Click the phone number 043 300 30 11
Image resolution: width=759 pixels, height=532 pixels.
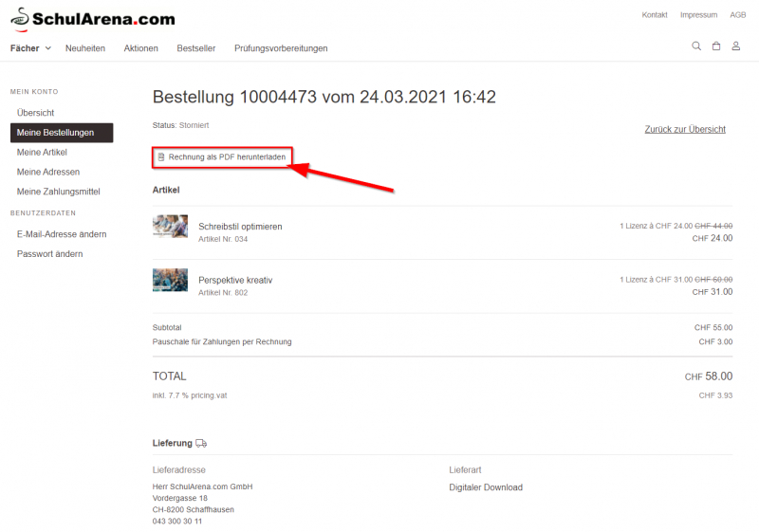177,522
